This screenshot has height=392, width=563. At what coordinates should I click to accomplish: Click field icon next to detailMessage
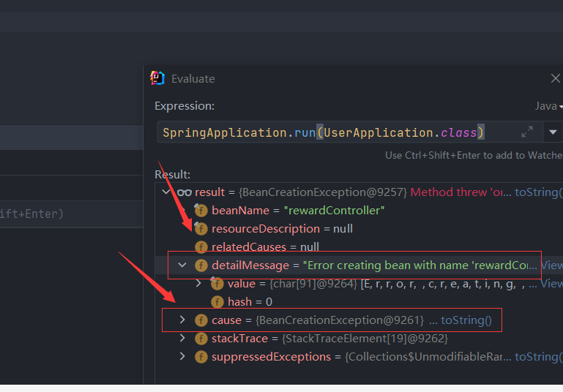pyautogui.click(x=201, y=265)
